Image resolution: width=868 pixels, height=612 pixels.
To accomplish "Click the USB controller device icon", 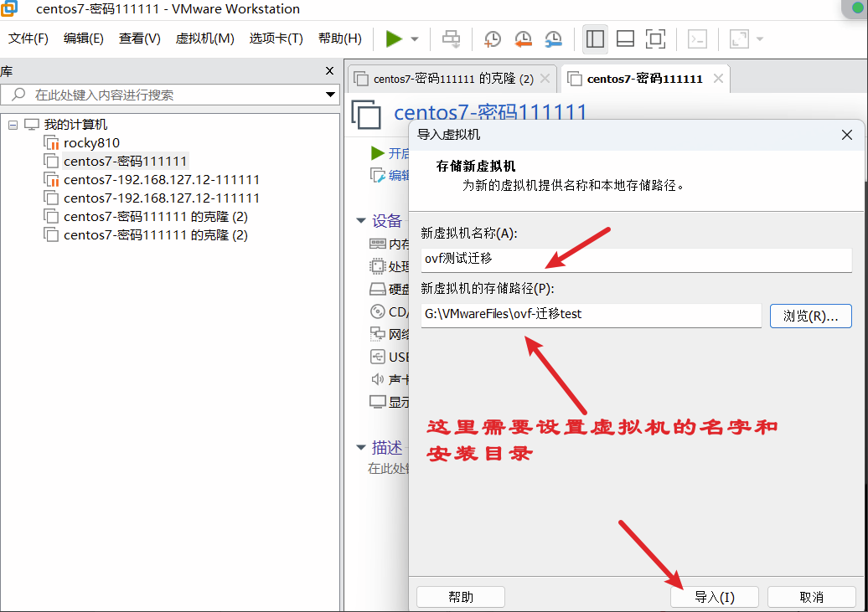I will point(377,357).
